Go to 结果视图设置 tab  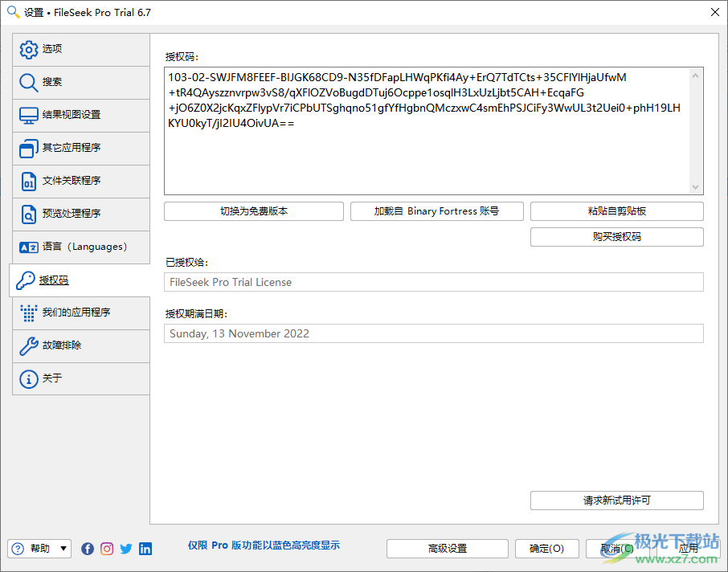pos(81,115)
